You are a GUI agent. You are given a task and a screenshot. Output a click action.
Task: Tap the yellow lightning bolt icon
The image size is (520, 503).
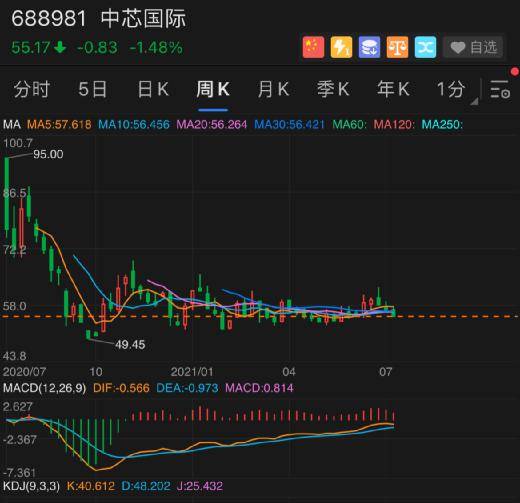[341, 47]
